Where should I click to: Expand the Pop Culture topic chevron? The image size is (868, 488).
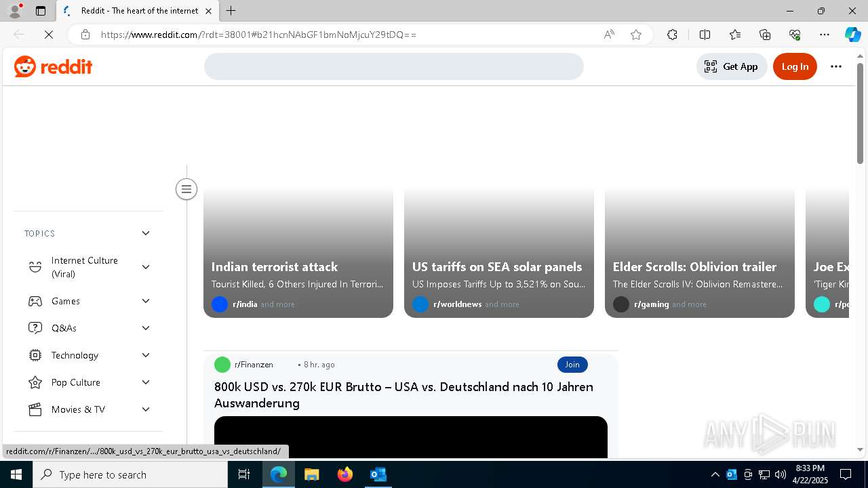point(146,382)
